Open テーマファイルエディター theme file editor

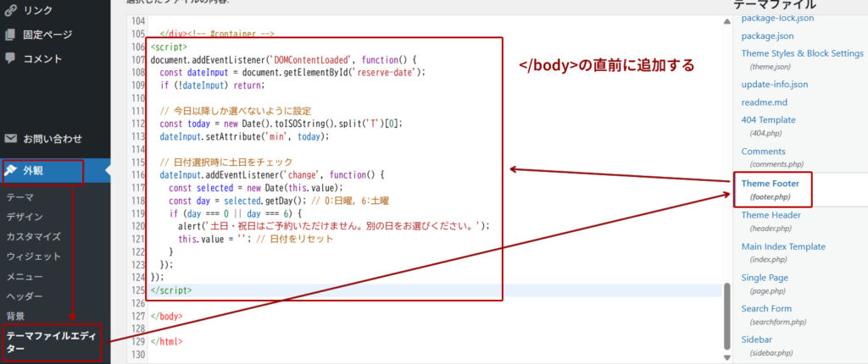coord(51,342)
